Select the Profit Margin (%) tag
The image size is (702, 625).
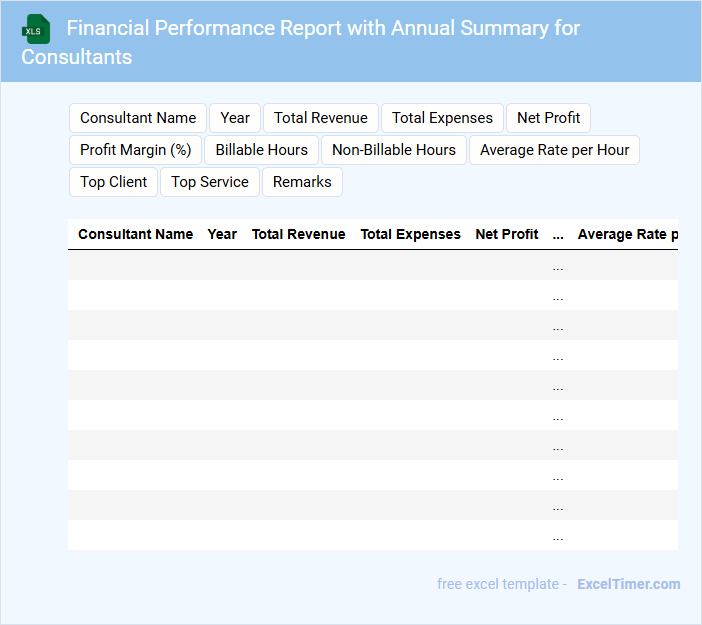pos(136,150)
